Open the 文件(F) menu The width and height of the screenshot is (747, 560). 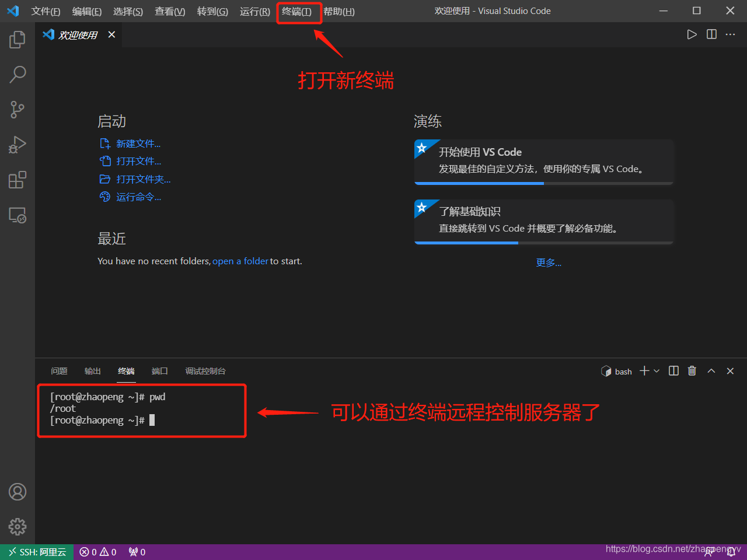coord(46,12)
